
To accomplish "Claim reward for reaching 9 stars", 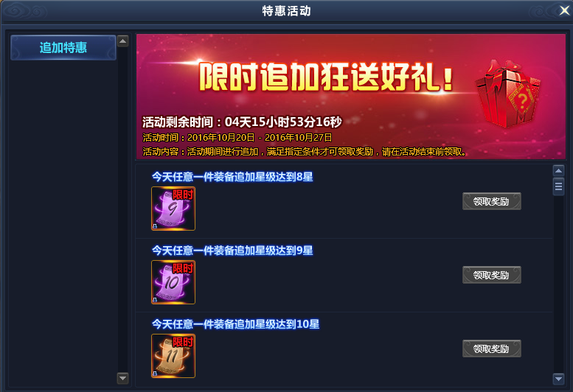I will click(491, 275).
